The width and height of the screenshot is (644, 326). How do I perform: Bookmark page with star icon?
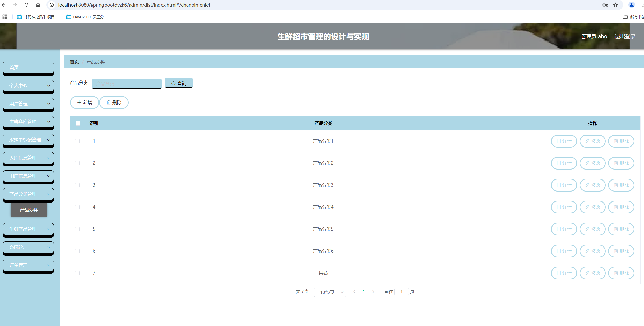615,5
